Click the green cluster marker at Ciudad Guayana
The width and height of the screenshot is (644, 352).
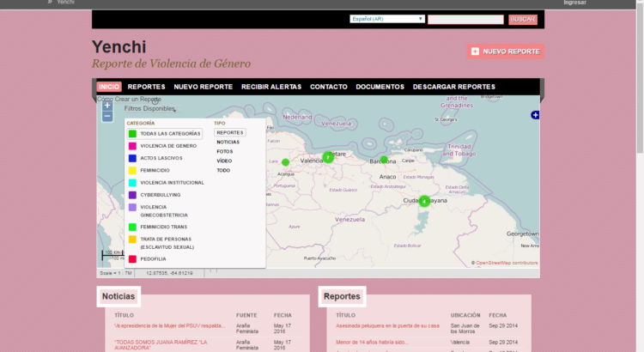pos(424,202)
